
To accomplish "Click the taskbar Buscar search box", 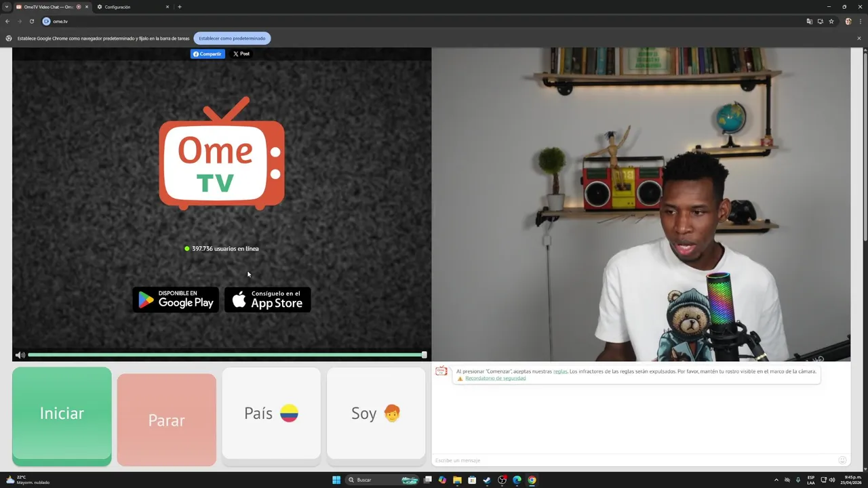I will [382, 480].
